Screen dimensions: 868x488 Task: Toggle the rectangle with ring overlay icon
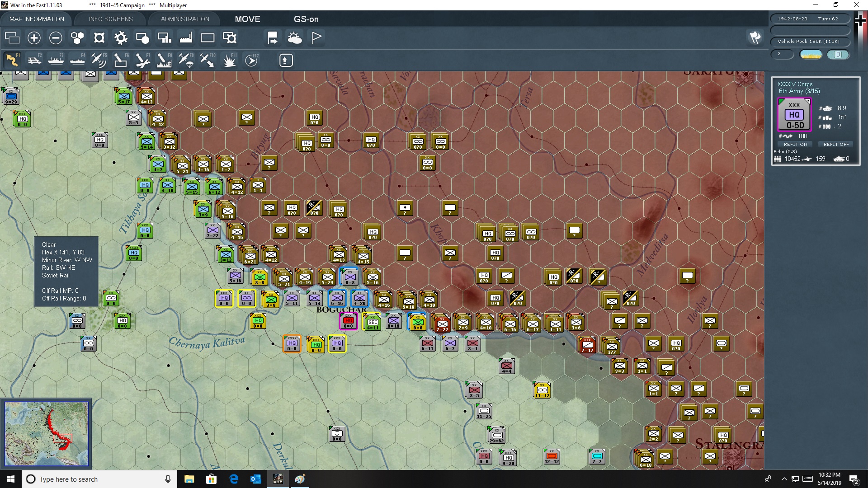click(x=230, y=38)
